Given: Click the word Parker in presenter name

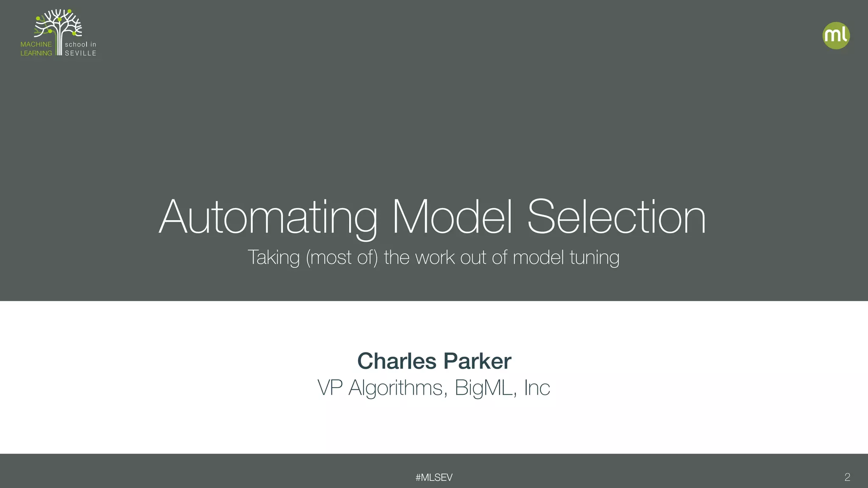Looking at the screenshot, I should [477, 361].
